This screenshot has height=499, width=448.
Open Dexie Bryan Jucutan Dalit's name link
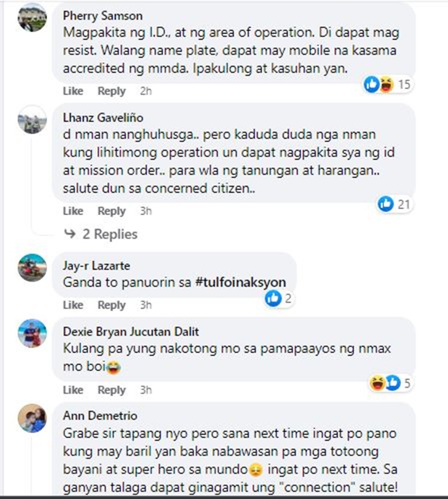coord(131,332)
